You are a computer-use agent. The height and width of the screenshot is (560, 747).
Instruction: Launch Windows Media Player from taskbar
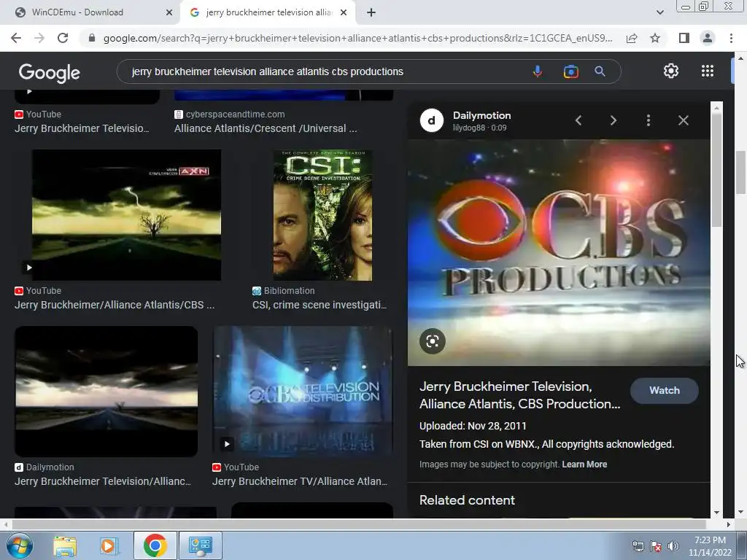(109, 545)
